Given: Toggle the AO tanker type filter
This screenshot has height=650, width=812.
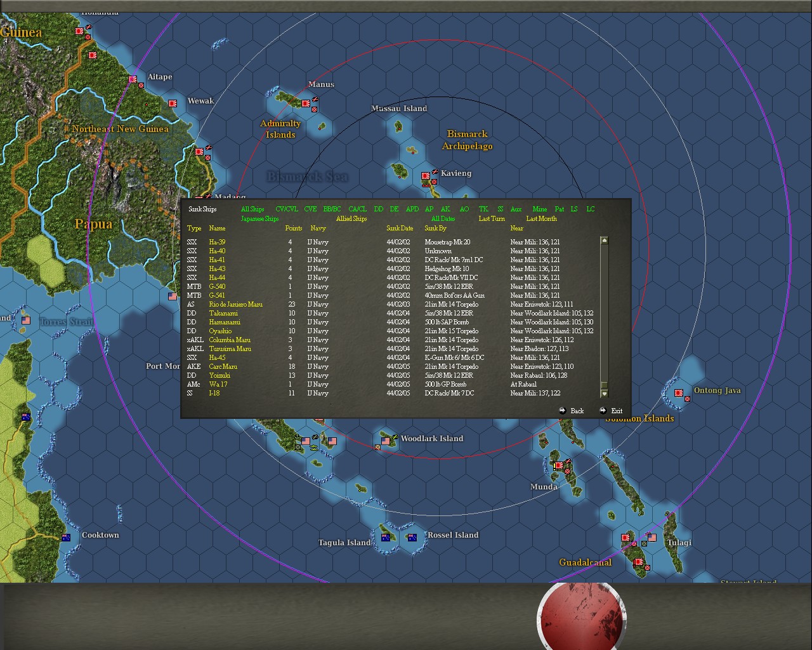Looking at the screenshot, I should pyautogui.click(x=464, y=209).
